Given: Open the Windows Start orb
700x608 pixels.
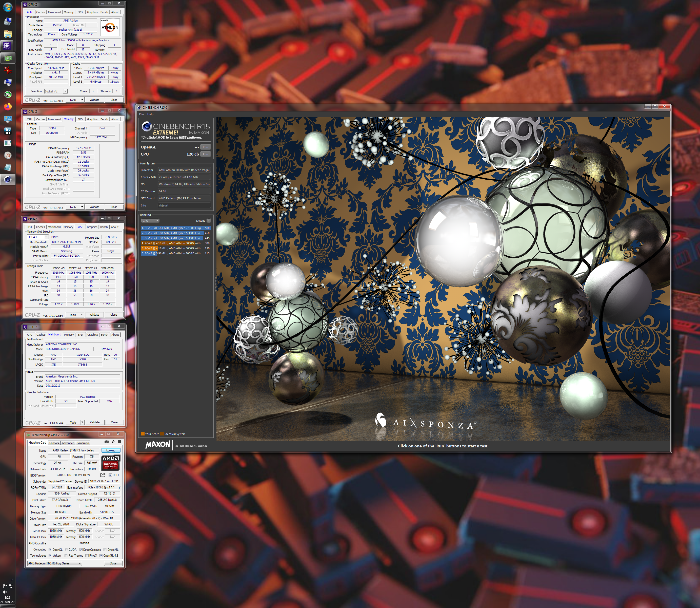Looking at the screenshot, I should (x=7, y=7).
